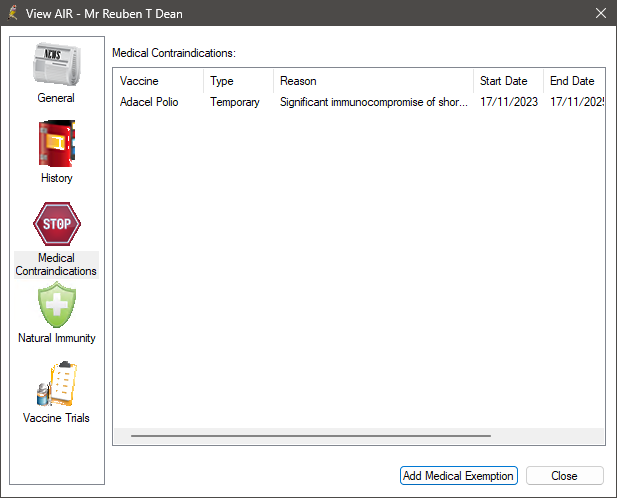Viewport: 617px width, 498px height.
Task: Click the Close button
Action: pyautogui.click(x=564, y=476)
